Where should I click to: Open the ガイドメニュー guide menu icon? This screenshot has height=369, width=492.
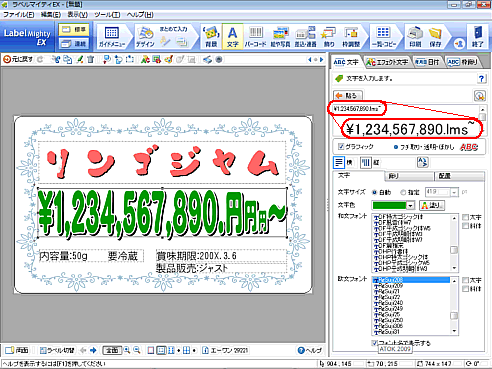coord(112,37)
